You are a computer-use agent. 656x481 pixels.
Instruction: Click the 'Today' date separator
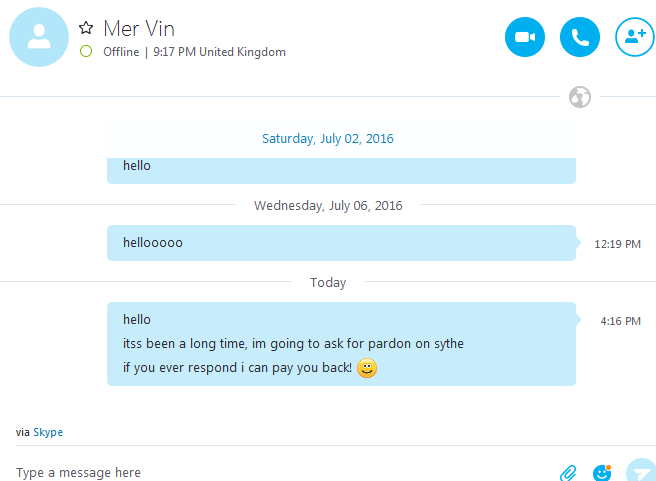click(x=328, y=283)
